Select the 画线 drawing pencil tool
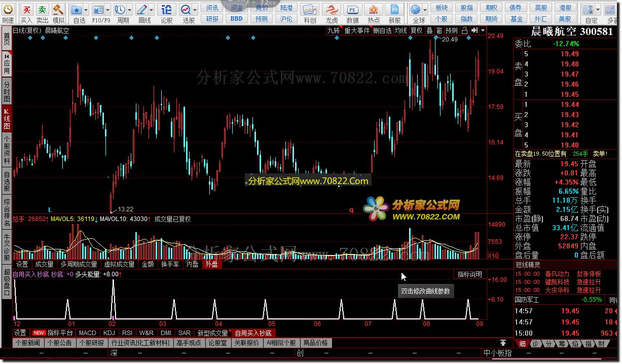This screenshot has height=364, width=622. coord(142,10)
